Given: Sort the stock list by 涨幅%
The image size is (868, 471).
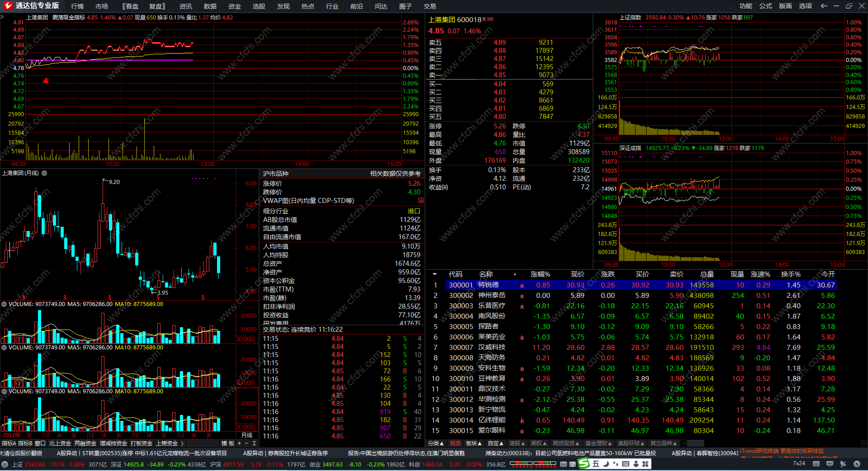Looking at the screenshot, I should coord(540,274).
